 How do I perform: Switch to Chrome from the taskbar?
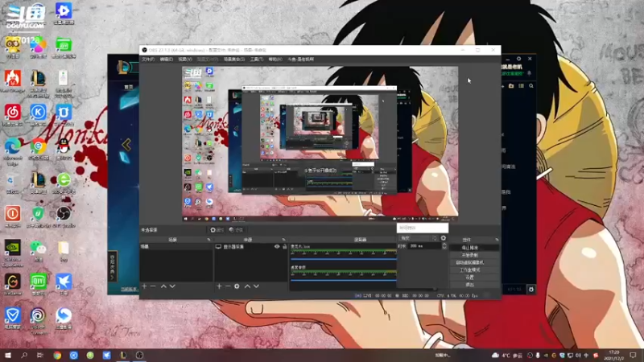pos(57,355)
